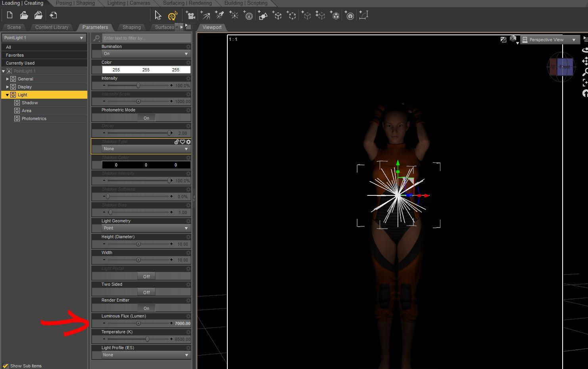Open the Surfacing | Rendering activity tab
The width and height of the screenshot is (588, 369).
[x=187, y=3]
